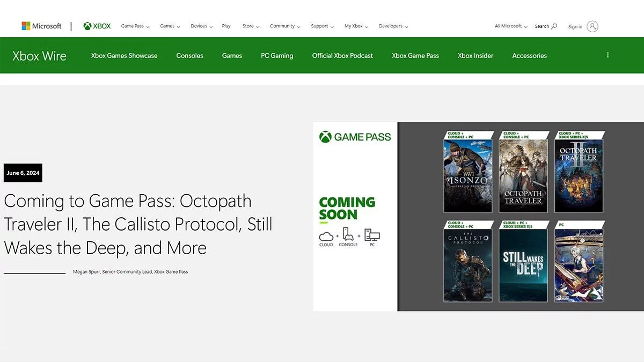The height and width of the screenshot is (362, 644).
Task: Open the Official Xbox Podcast menu item
Action: point(342,56)
